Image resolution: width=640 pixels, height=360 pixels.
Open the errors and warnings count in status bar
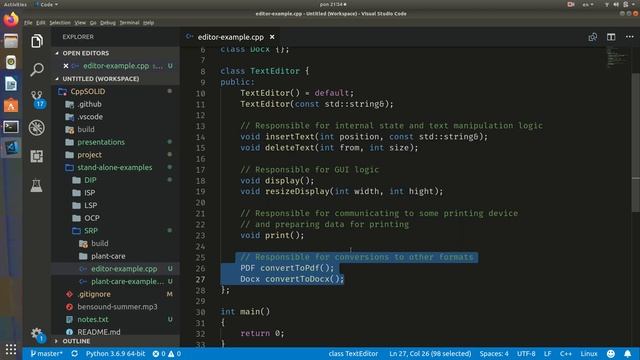pyautogui.click(x=167, y=353)
